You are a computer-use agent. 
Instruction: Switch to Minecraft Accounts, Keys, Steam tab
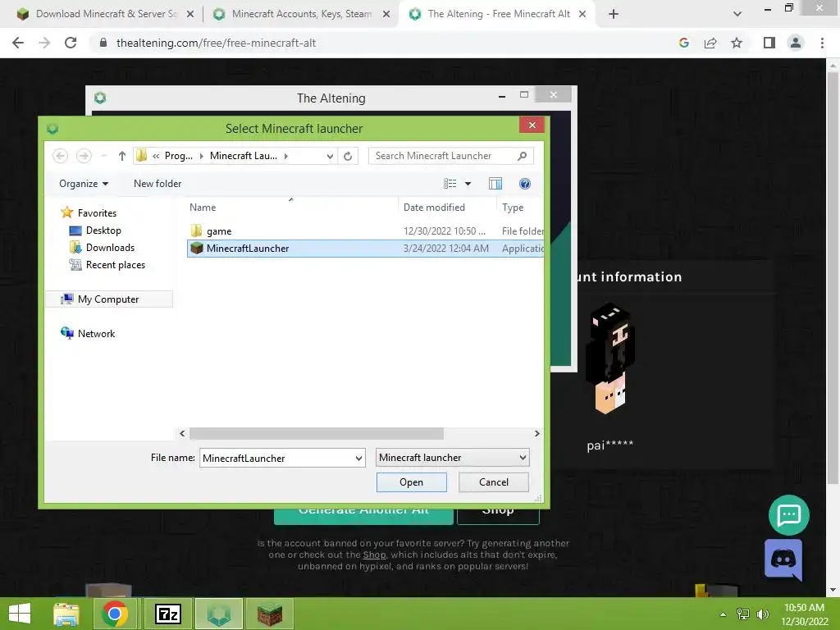302,14
